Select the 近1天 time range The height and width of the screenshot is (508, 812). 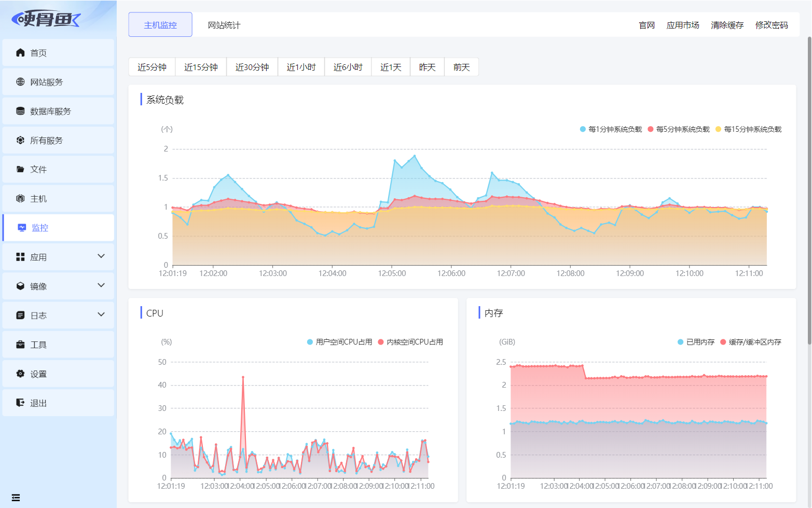391,67
